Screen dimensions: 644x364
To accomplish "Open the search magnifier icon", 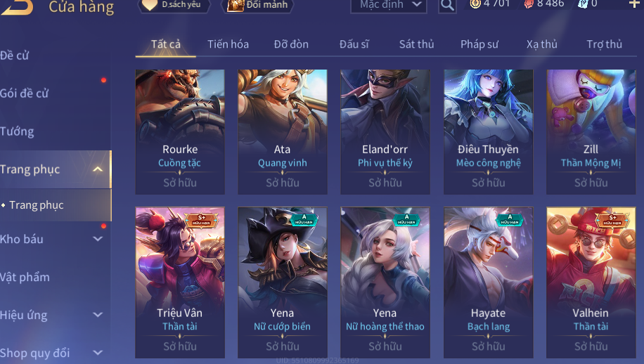I will pos(447,5).
